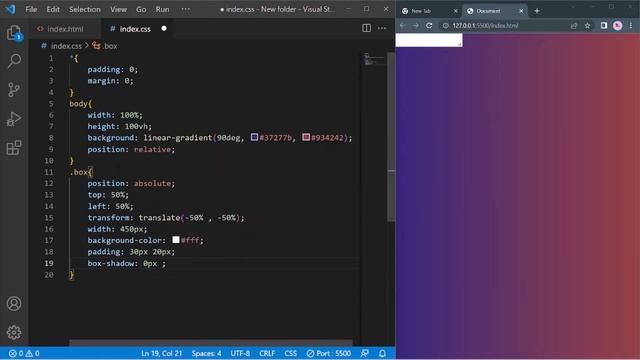The height and width of the screenshot is (360, 640).
Task: Click the 'position: absolute;' line
Action: (131, 183)
